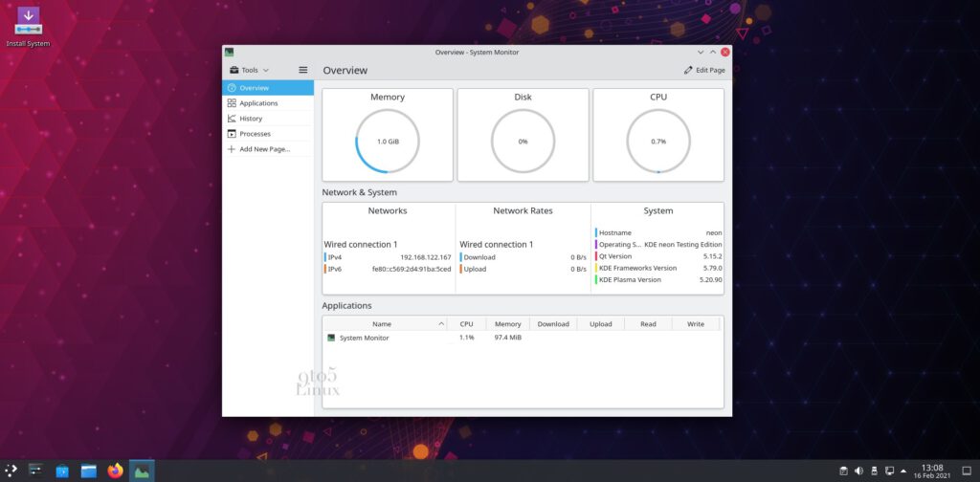
Task: Click the volume icon in the system tray
Action: coord(858,471)
